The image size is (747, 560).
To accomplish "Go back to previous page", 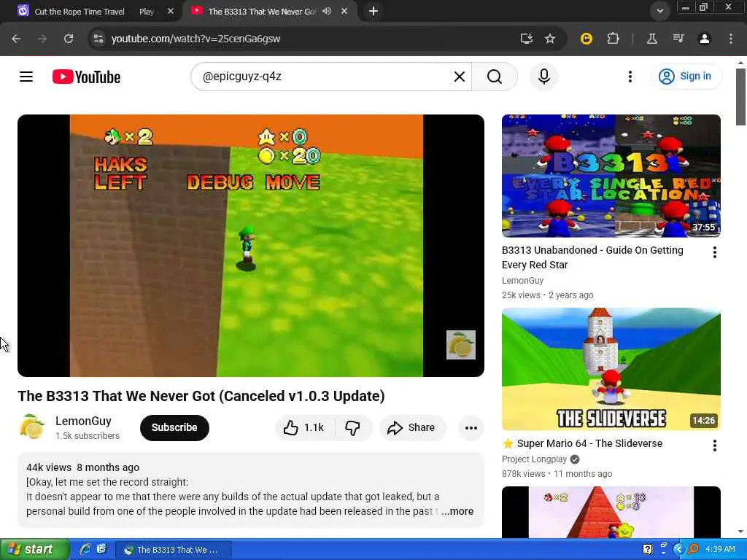I will pyautogui.click(x=16, y=39).
